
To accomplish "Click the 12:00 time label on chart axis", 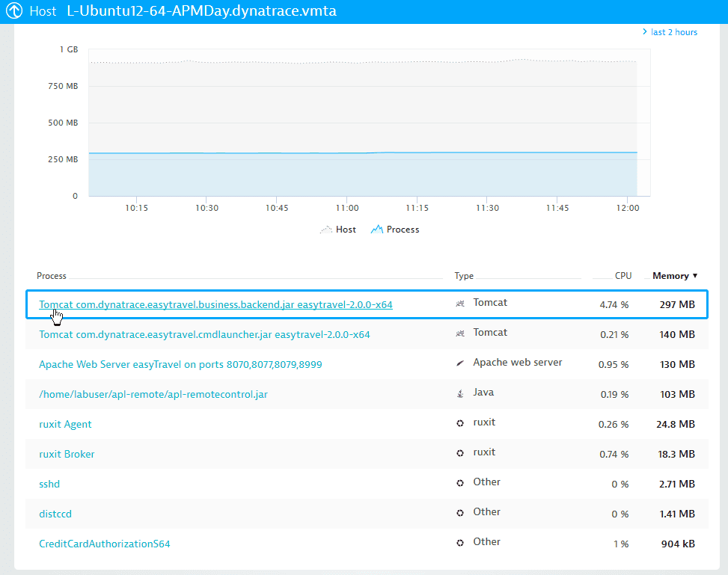I will click(628, 208).
